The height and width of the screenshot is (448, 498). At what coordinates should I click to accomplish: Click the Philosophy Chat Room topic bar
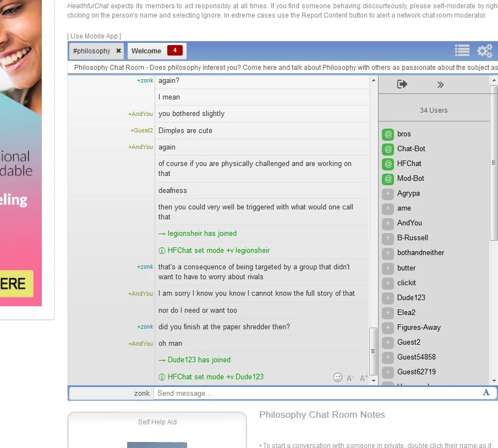(283, 68)
